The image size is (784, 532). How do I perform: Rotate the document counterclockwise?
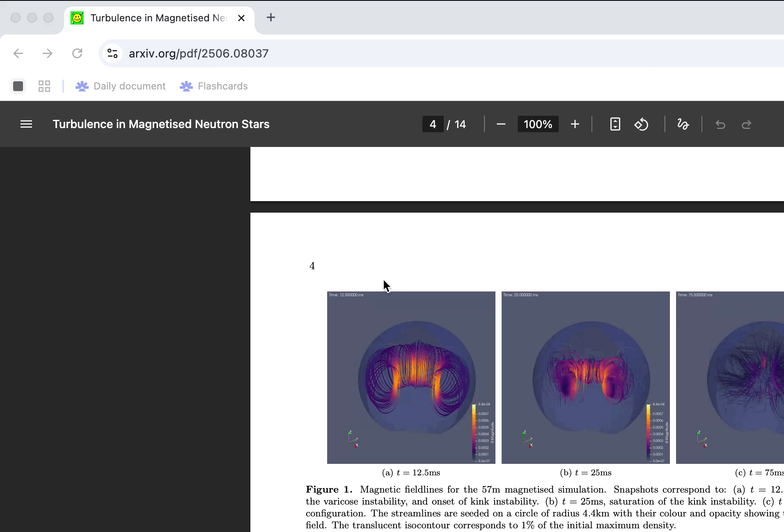[641, 124]
